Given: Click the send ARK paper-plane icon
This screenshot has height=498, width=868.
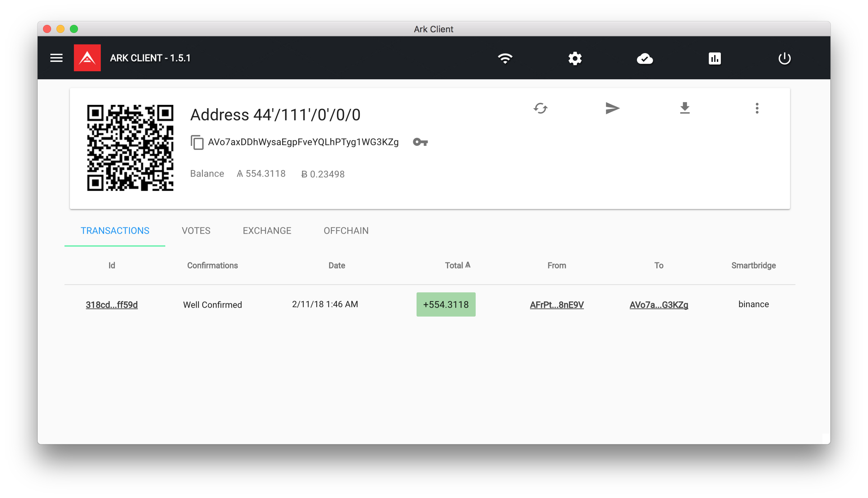Looking at the screenshot, I should point(612,108).
